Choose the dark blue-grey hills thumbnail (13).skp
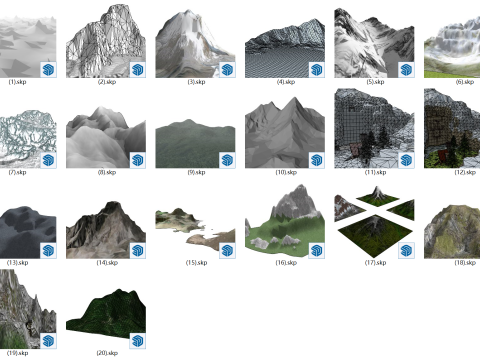480x360 pixels. point(28,232)
